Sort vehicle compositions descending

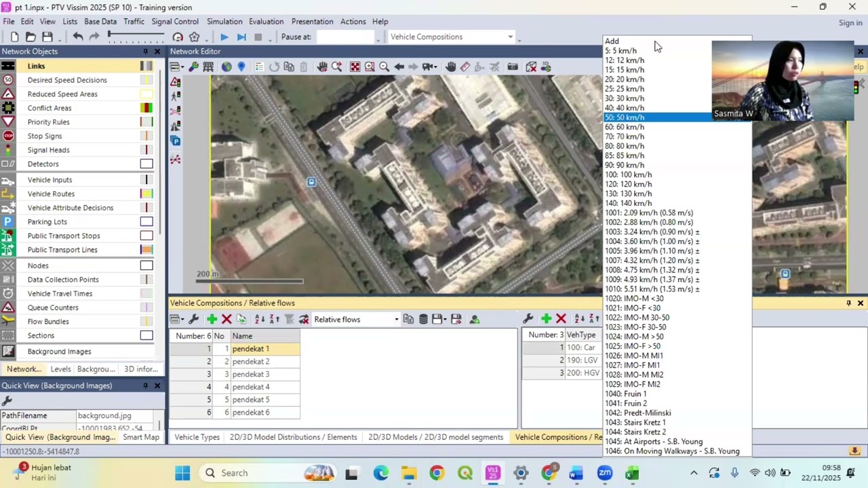[275, 319]
